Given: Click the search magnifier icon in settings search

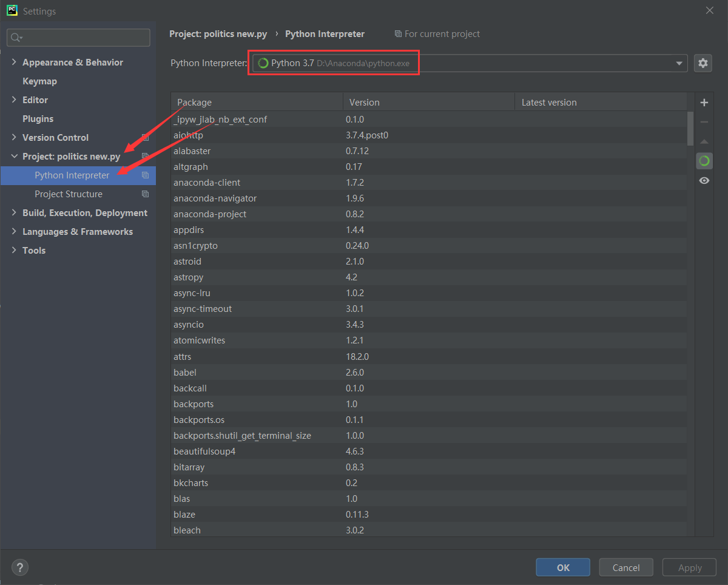Looking at the screenshot, I should click(16, 38).
